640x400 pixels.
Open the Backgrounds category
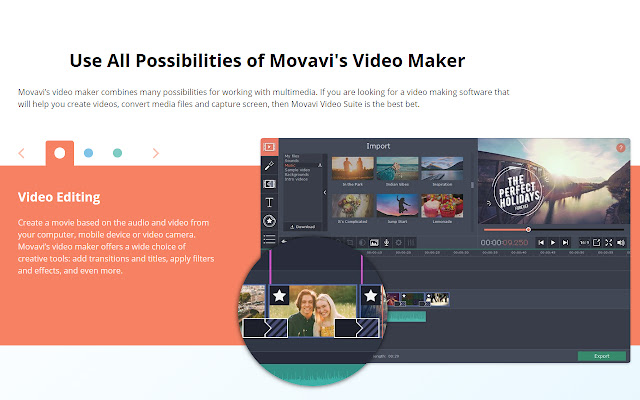296,174
